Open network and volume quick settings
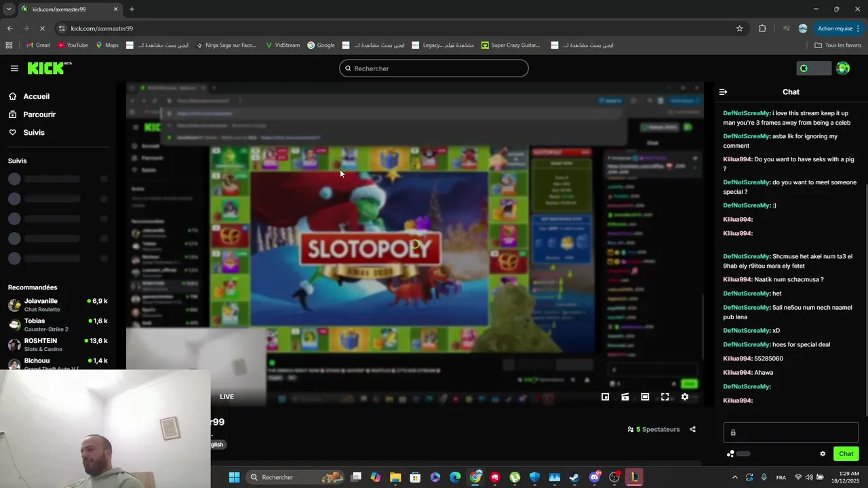 [x=809, y=477]
